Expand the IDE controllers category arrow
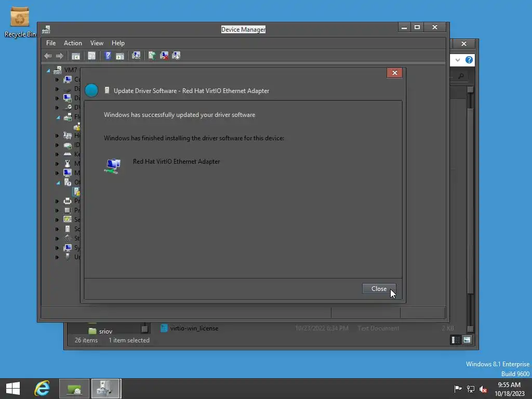 coord(57,145)
